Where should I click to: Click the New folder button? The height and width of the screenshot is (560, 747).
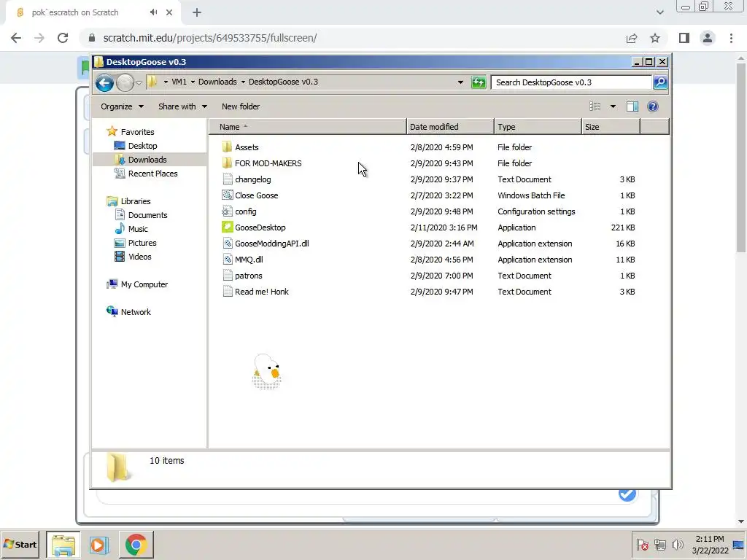[241, 106]
